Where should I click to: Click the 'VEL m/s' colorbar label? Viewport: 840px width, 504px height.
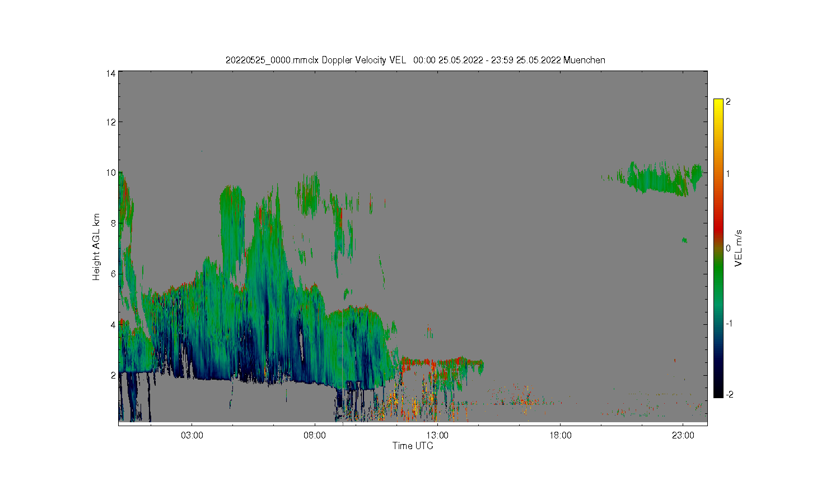point(739,248)
